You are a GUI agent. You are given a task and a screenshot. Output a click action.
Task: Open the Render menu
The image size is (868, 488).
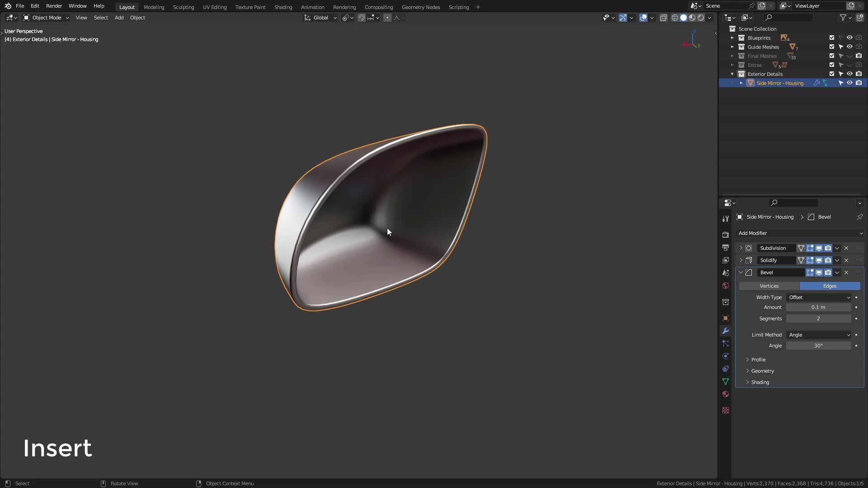click(x=54, y=6)
